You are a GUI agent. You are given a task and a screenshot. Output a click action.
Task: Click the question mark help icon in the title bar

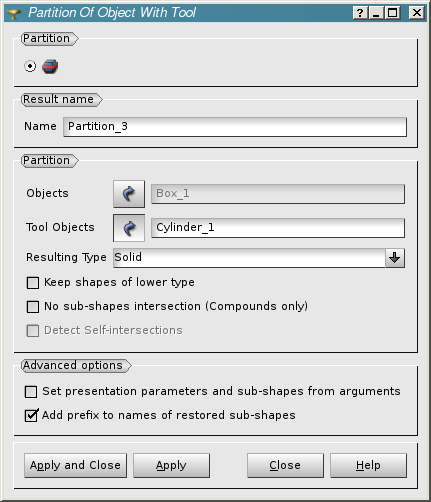(x=360, y=13)
